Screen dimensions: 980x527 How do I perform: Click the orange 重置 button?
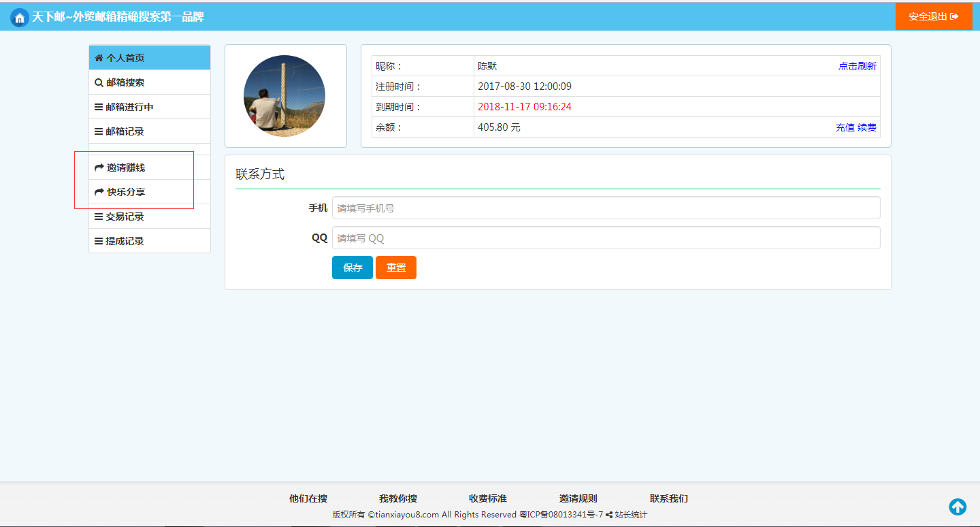[395, 268]
